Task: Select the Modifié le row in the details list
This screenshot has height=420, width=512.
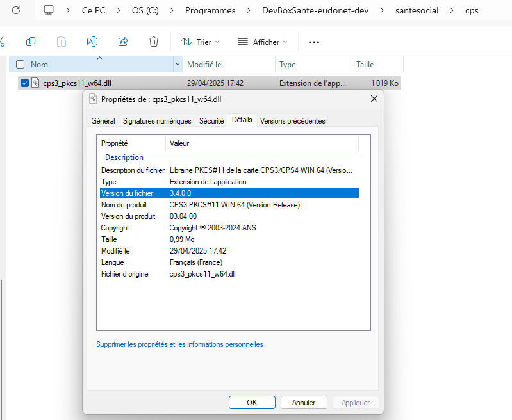Action: pos(229,251)
